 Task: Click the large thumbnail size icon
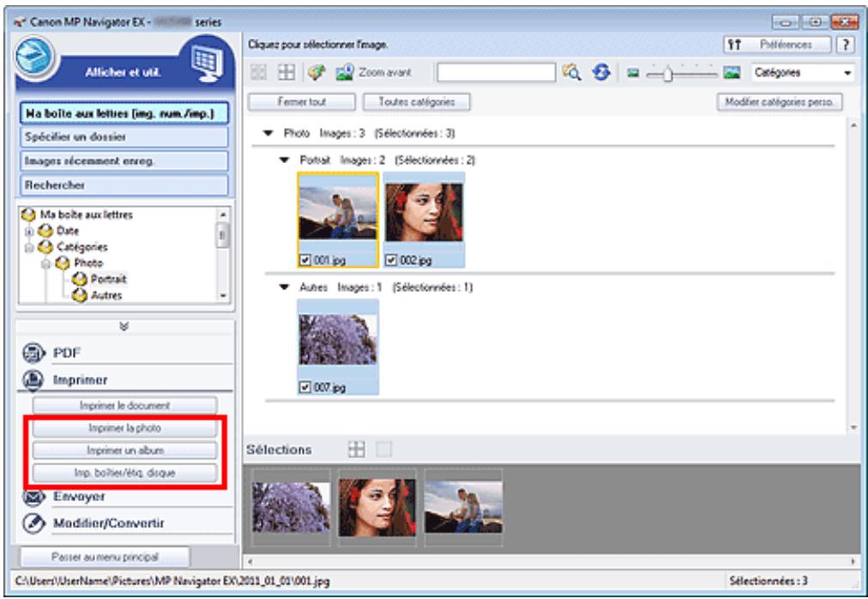pos(732,72)
